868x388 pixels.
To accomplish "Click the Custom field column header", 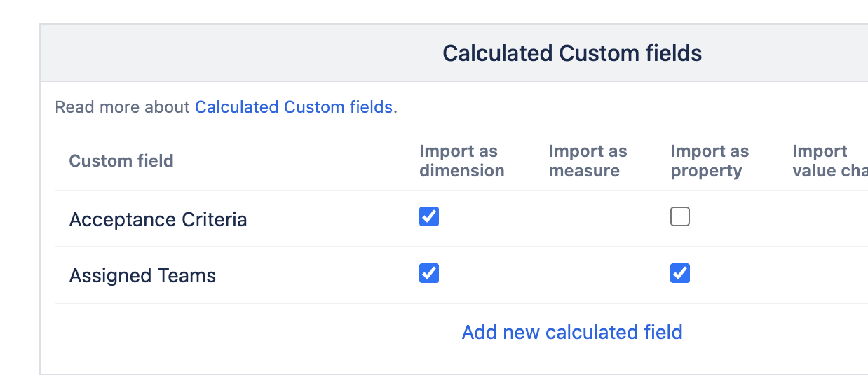I will pyautogui.click(x=121, y=161).
